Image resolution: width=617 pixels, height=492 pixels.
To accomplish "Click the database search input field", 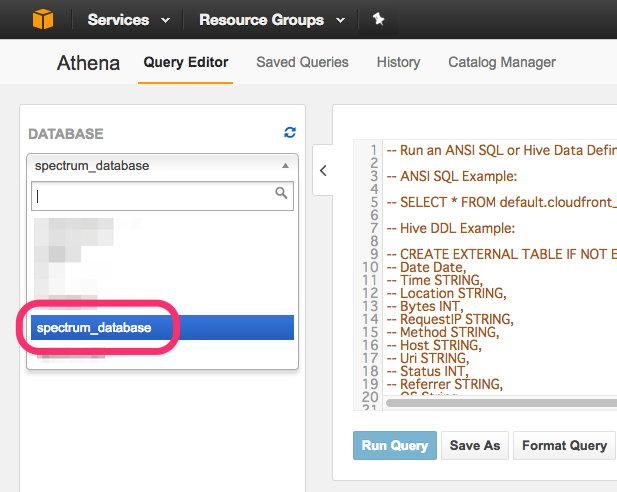I will point(162,196).
